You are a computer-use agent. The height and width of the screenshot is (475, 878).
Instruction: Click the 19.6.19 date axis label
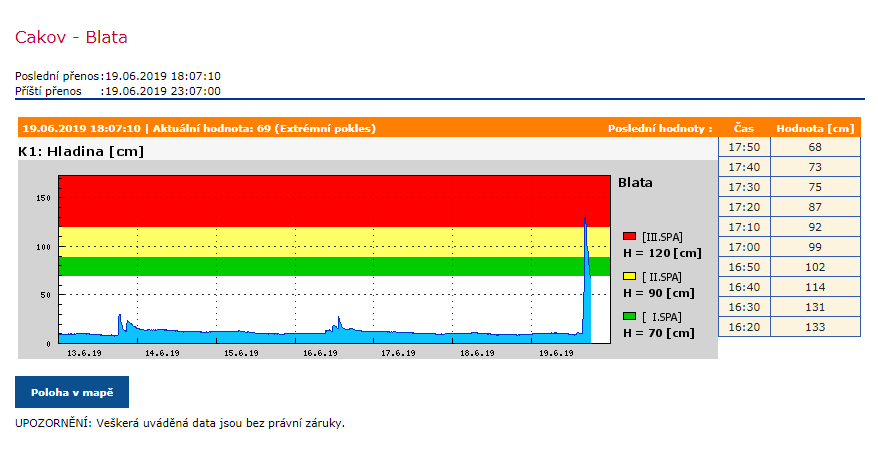[x=556, y=353]
